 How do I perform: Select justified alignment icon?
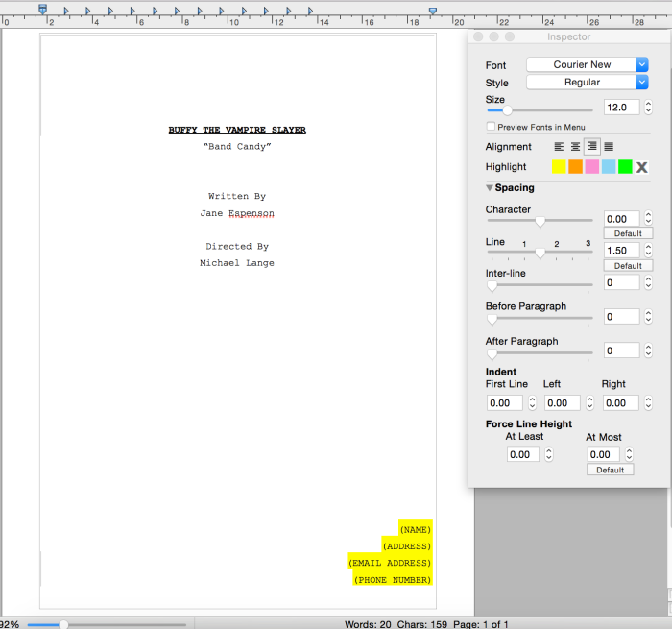[609, 147]
